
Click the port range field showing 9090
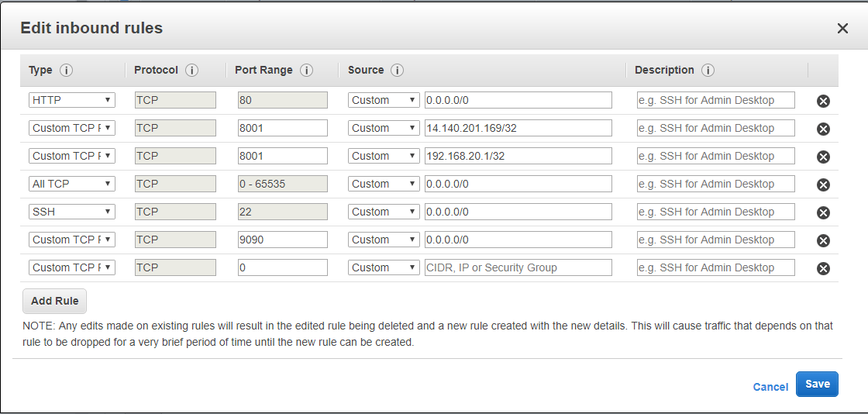pyautogui.click(x=282, y=240)
